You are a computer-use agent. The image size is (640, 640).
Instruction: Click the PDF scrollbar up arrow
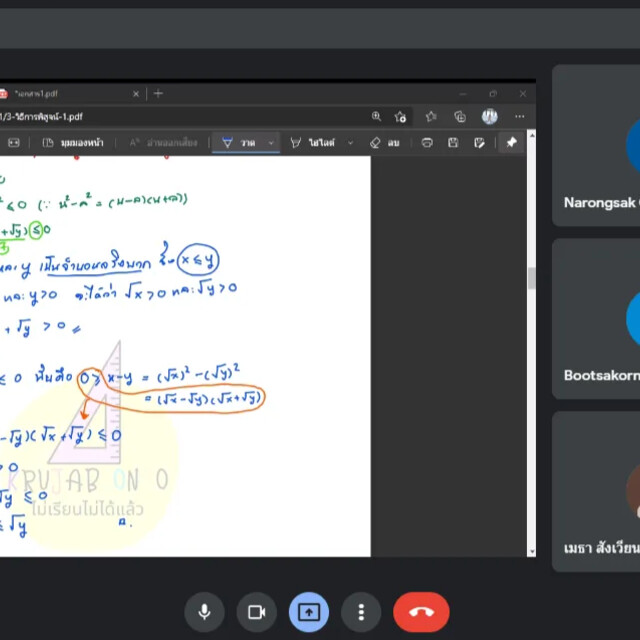tap(531, 136)
